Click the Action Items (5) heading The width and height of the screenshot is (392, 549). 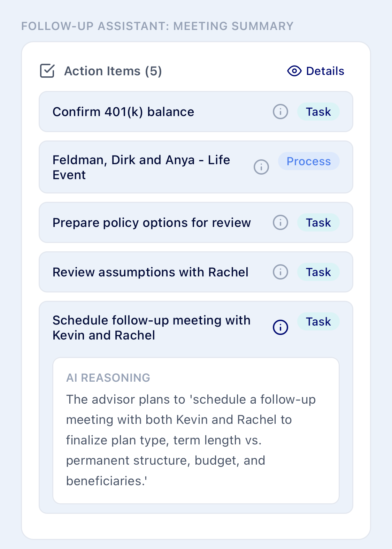(x=113, y=71)
